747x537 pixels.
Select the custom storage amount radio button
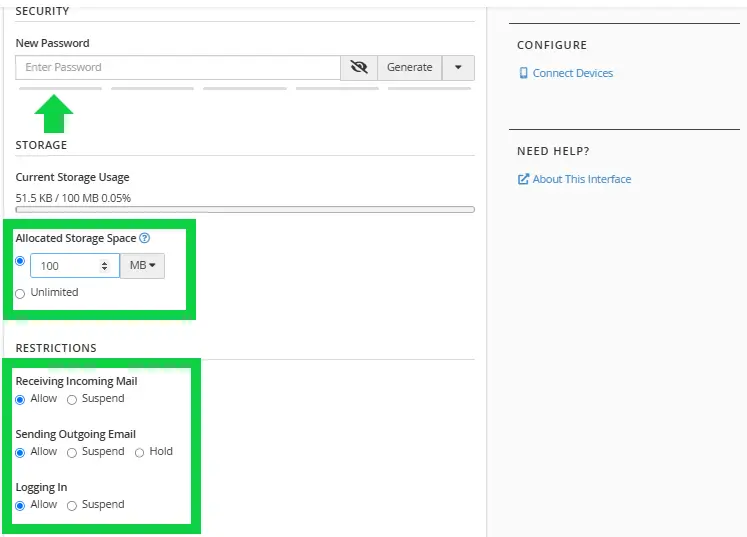point(20,261)
